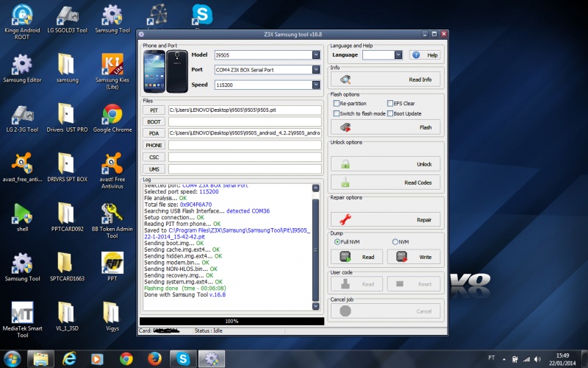Click the Help button
This screenshot has width=588, height=368.
(x=425, y=54)
